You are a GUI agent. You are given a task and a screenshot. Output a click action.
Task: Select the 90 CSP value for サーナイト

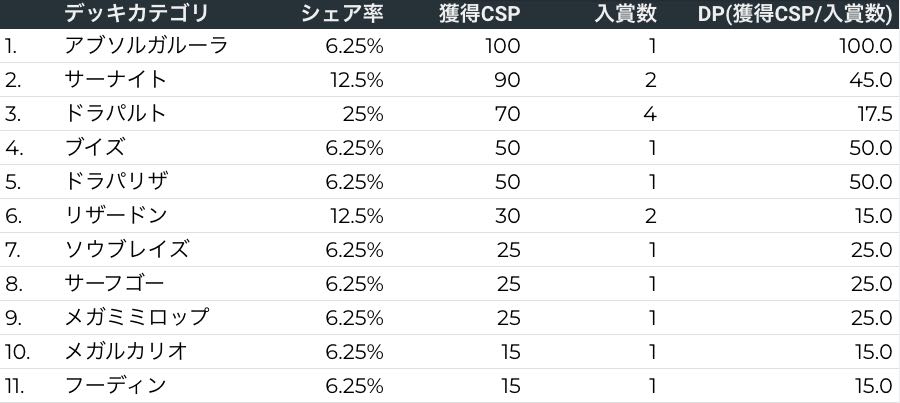(x=507, y=80)
